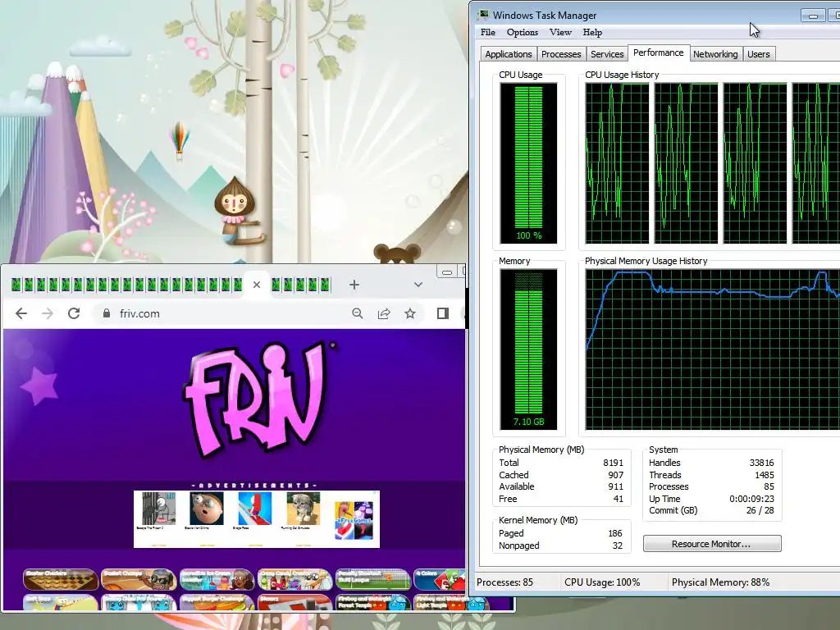
Task: Play the Basket Champs game tile
Action: coord(139,579)
